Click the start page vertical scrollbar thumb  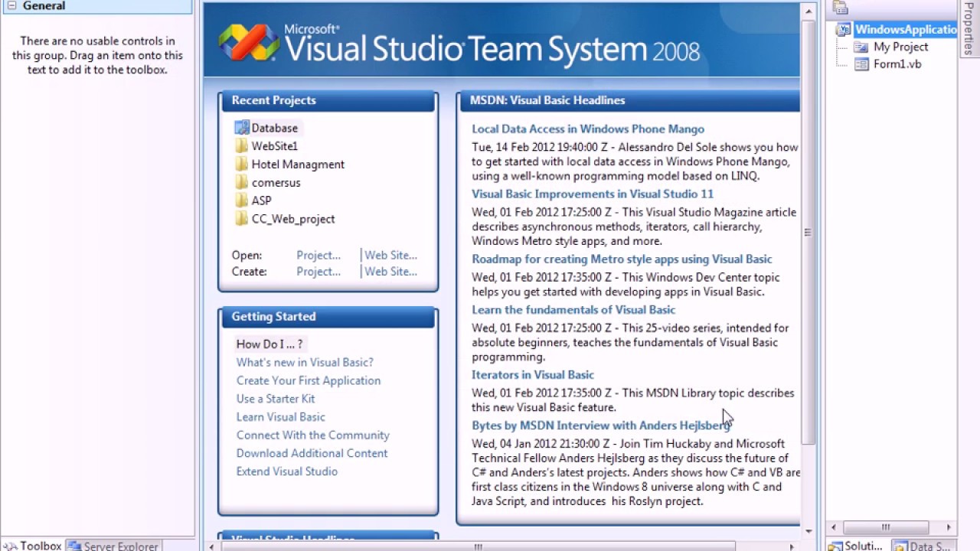[808, 232]
